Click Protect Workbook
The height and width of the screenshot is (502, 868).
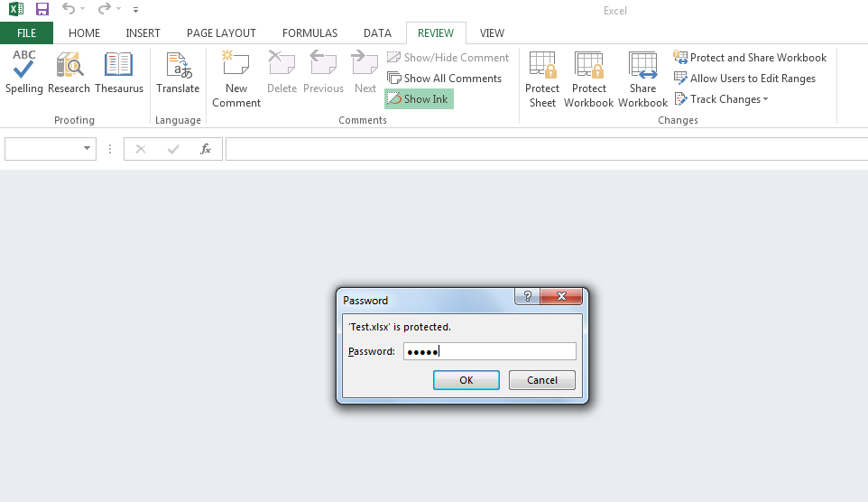coord(589,79)
